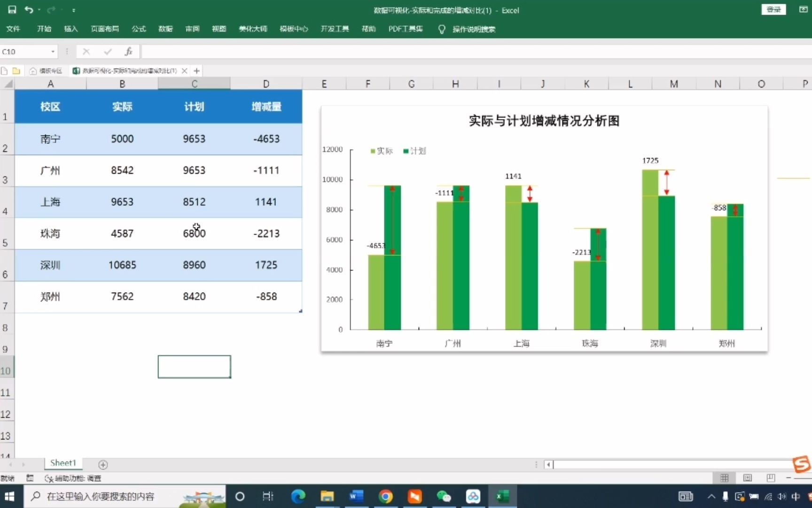
Task: Save the workbook using the quick-access icon
Action: pyautogui.click(x=12, y=9)
